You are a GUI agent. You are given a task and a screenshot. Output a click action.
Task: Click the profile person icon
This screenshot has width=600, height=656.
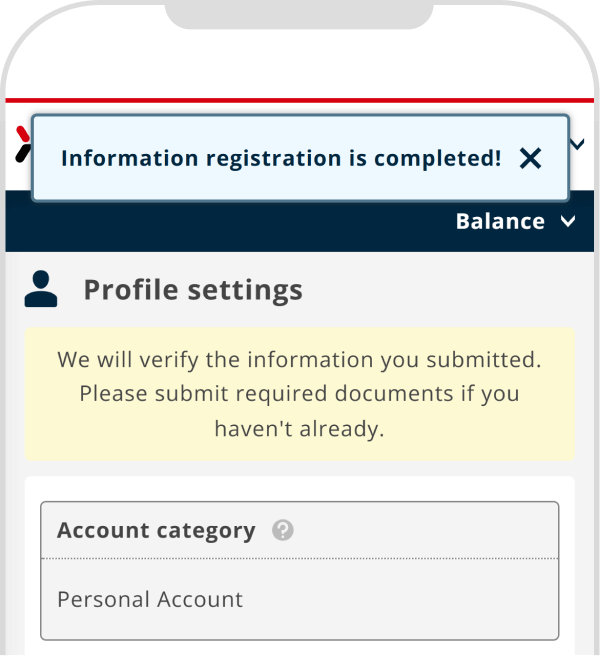41,289
